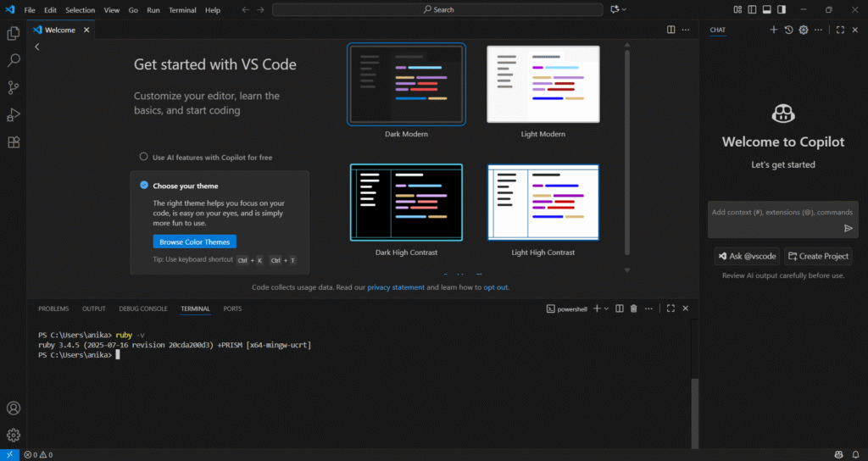This screenshot has height=461, width=868.
Task: Select the 'Use AI features with Copilot' step
Action: (212, 158)
